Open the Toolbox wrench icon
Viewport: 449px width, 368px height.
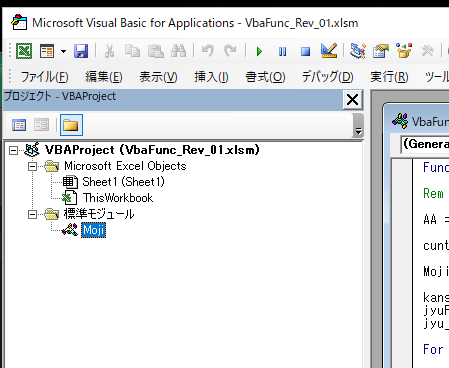tap(427, 51)
